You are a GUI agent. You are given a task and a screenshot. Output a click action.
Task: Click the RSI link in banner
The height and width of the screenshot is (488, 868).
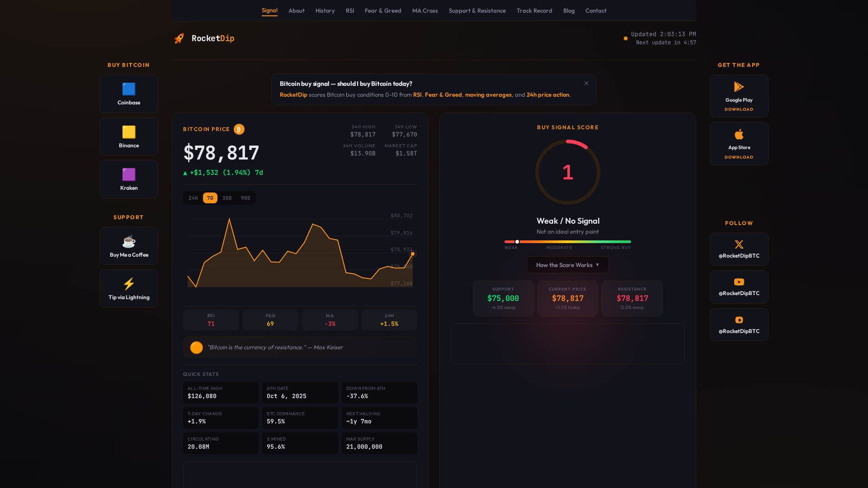[x=417, y=94]
